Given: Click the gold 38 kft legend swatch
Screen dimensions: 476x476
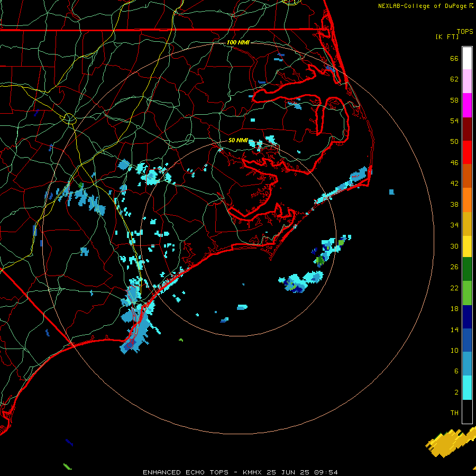Looking at the screenshot, I should point(467,224).
